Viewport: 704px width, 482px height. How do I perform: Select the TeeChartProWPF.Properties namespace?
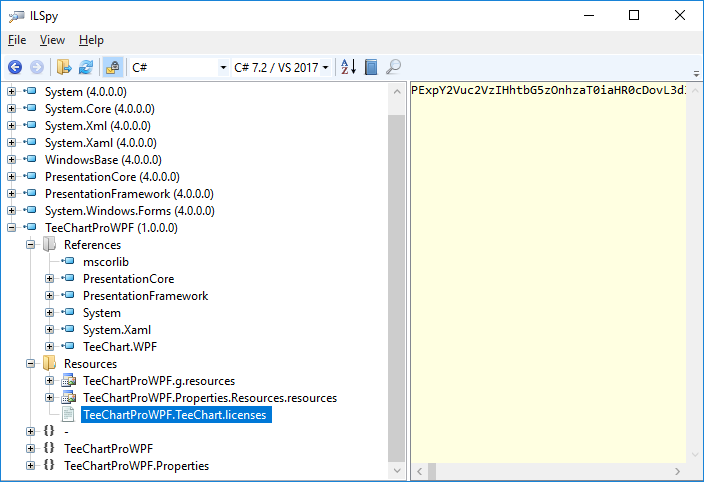pyautogui.click(x=136, y=466)
